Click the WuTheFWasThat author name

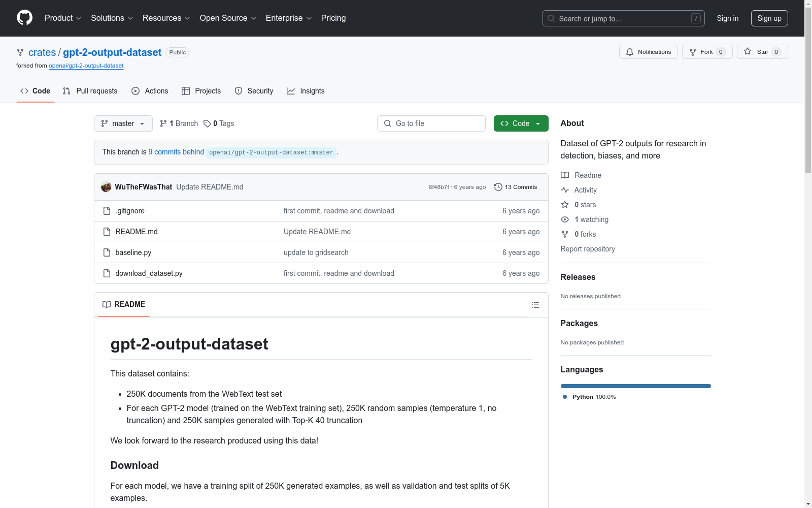144,187
